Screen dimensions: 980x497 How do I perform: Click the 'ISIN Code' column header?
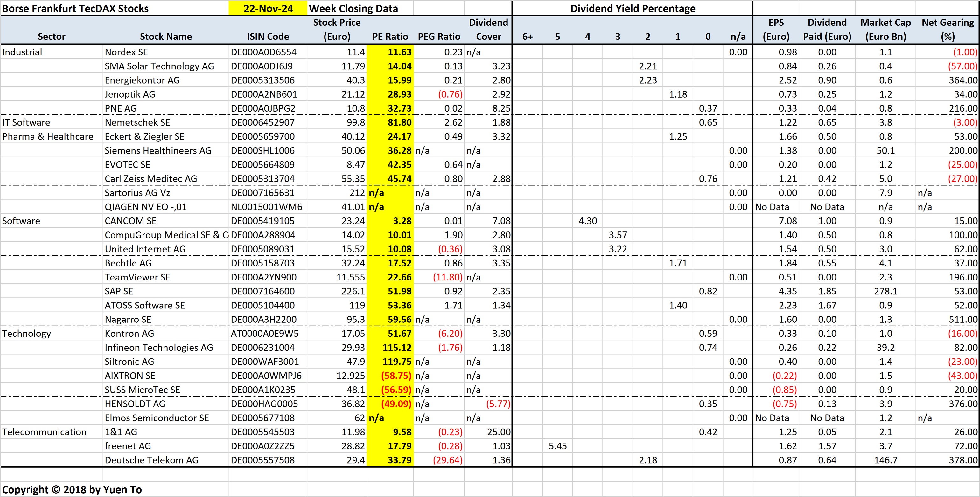[x=268, y=37]
